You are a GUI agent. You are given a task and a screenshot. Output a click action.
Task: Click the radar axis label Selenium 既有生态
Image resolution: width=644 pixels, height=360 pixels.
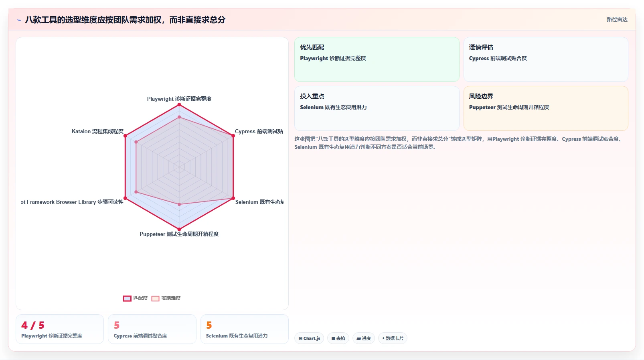259,202
